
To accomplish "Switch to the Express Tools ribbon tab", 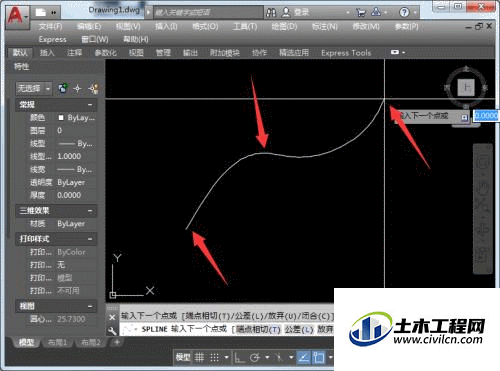I will tap(346, 53).
